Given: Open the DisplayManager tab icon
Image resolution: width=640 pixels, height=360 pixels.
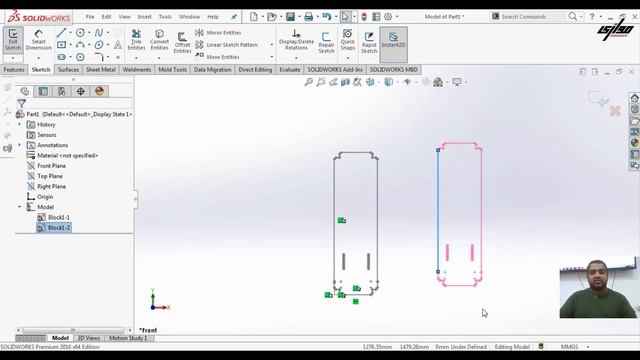Looking at the screenshot, I should [x=99, y=91].
